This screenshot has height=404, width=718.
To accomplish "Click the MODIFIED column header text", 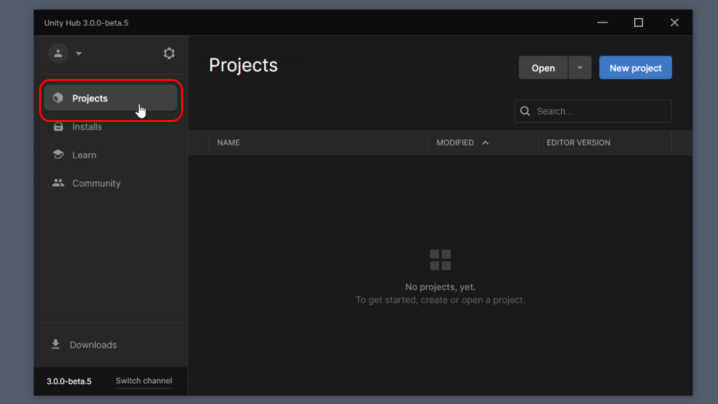I will pyautogui.click(x=455, y=142).
